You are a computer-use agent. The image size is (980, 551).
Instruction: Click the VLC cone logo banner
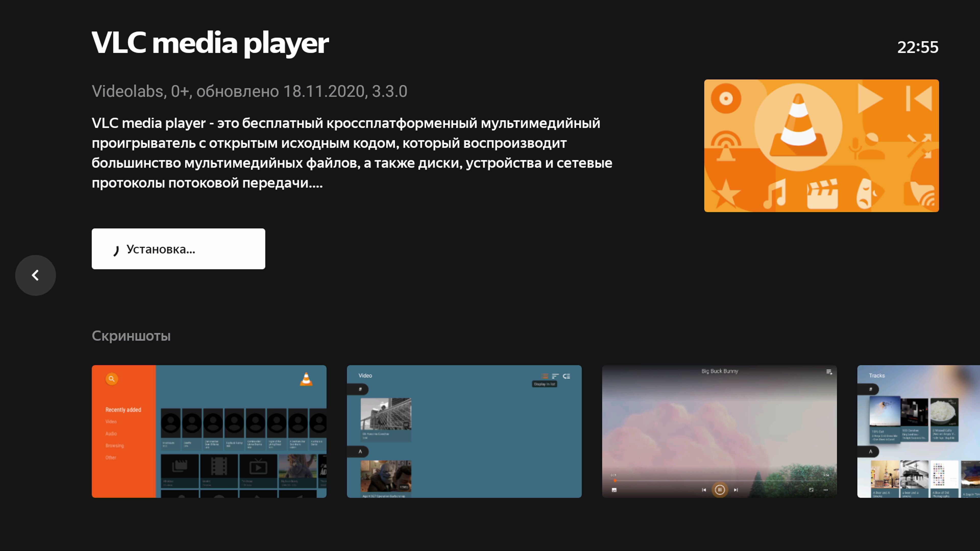821,145
